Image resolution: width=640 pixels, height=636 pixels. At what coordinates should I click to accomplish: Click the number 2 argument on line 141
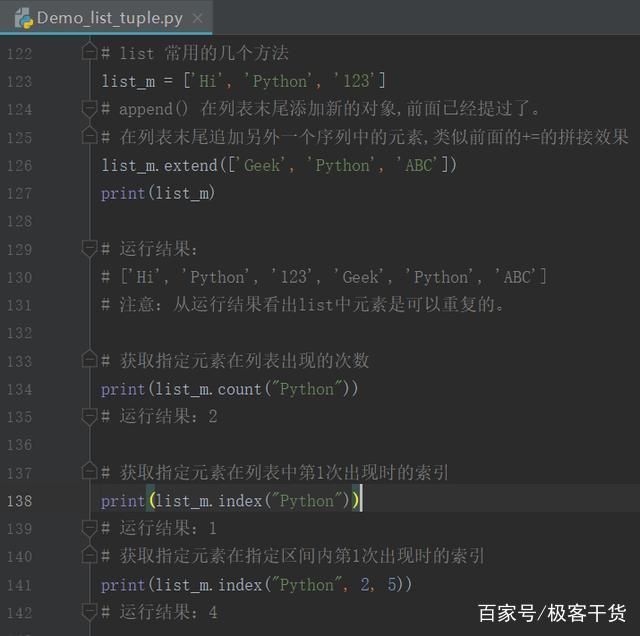tap(365, 585)
